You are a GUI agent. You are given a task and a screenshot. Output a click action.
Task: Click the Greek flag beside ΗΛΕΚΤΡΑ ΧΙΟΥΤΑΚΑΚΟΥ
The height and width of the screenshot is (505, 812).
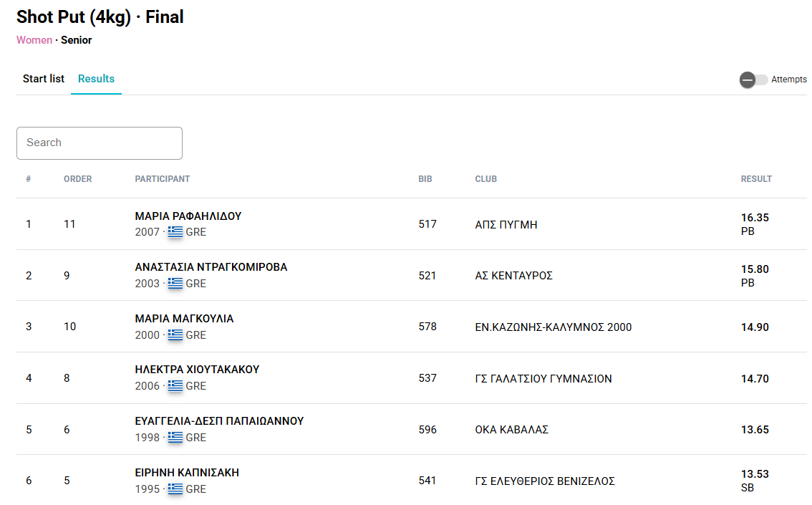pyautogui.click(x=175, y=386)
